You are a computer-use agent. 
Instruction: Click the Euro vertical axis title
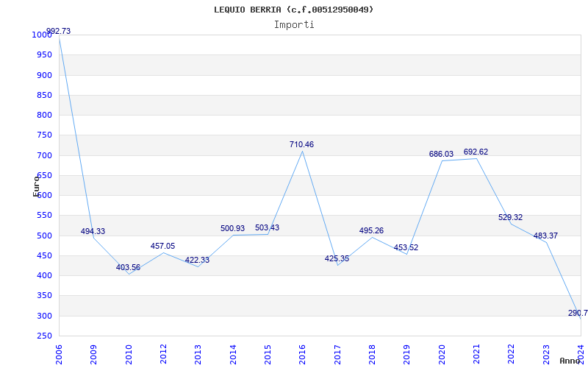(x=36, y=185)
